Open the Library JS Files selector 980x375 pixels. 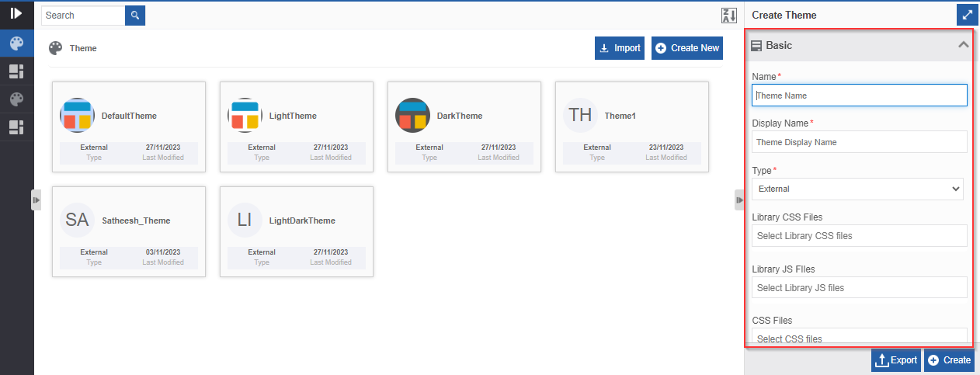(x=860, y=287)
